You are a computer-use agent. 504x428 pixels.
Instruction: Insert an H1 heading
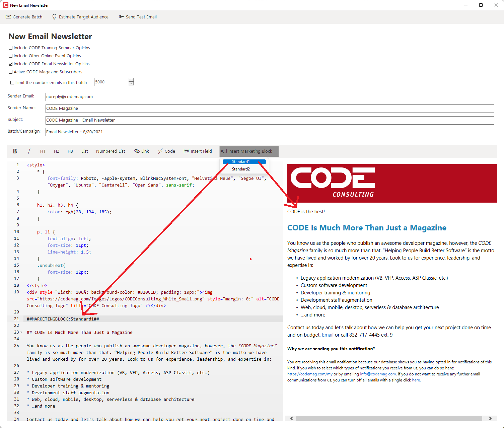[x=43, y=151]
